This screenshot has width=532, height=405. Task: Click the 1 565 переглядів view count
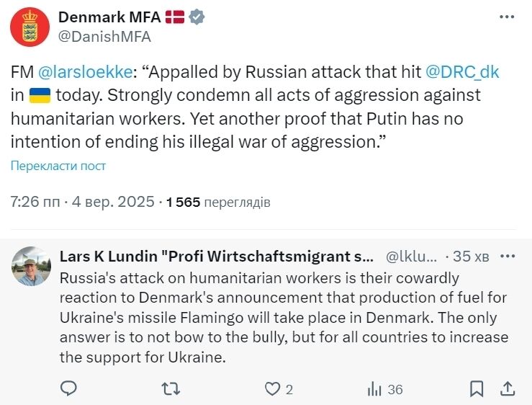218,202
